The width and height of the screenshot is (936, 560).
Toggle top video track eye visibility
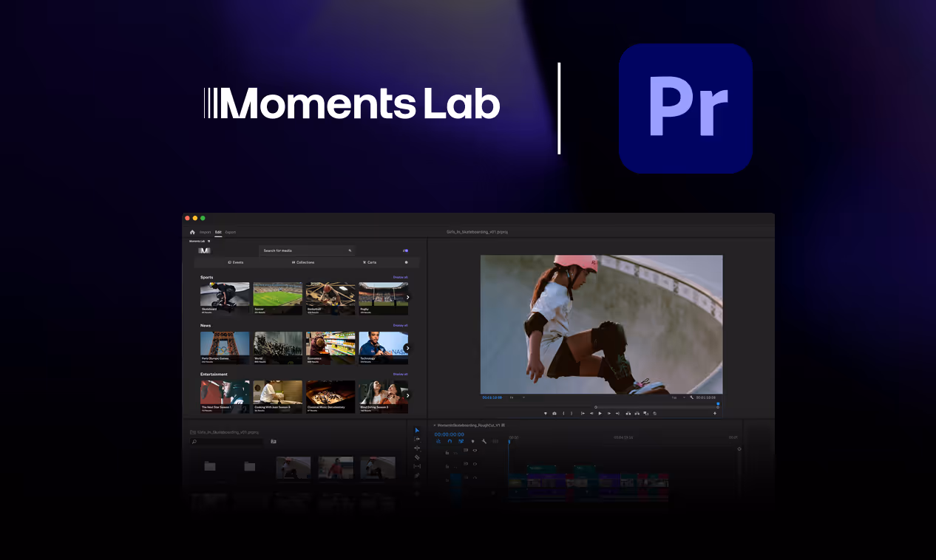475,450
